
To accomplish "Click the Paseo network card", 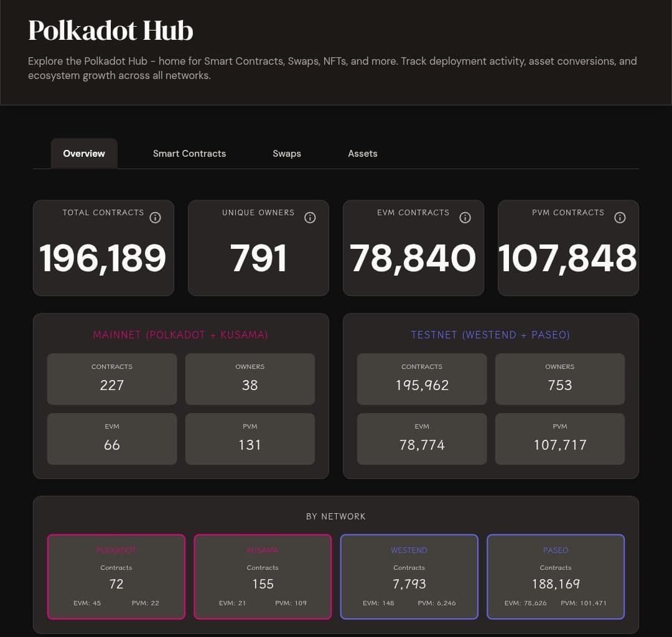I will (x=556, y=577).
